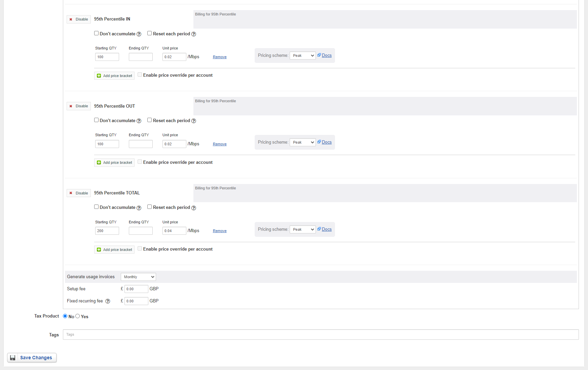Click the Fixed recurring fee help icon
The image size is (588, 370).
(x=108, y=301)
